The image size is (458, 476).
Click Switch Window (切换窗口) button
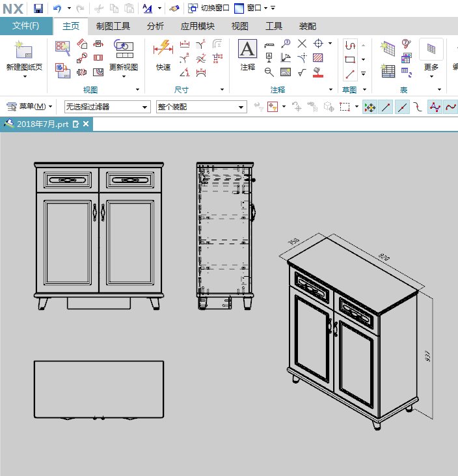(x=208, y=8)
